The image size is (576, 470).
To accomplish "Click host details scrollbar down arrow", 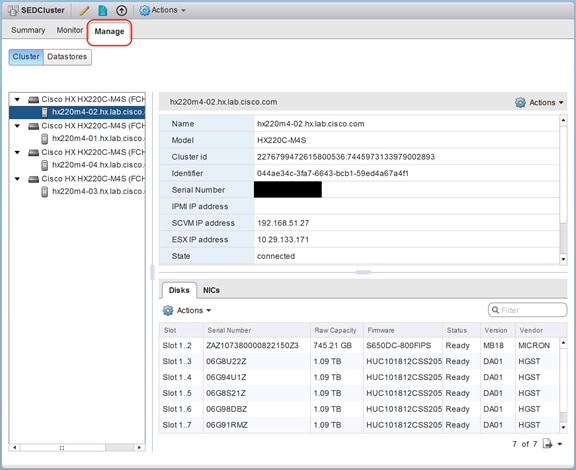I will [563, 259].
